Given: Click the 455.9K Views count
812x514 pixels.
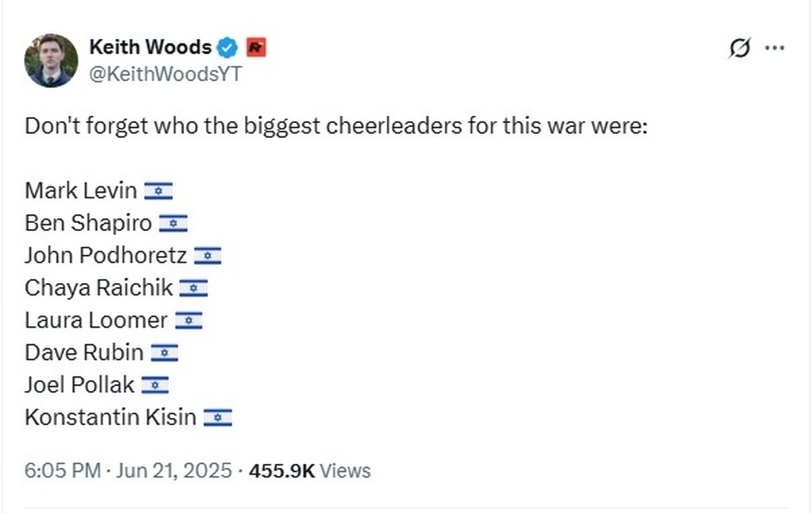Looking at the screenshot, I should [310, 470].
